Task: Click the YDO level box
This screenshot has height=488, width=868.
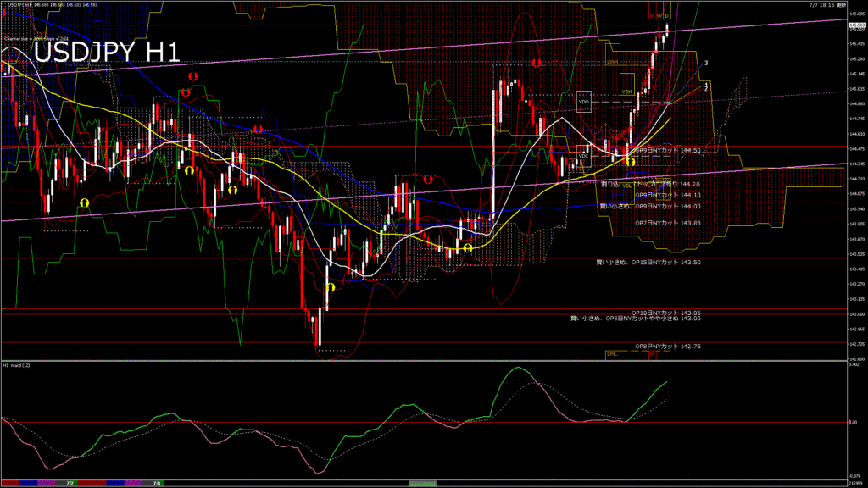Action: [x=583, y=102]
